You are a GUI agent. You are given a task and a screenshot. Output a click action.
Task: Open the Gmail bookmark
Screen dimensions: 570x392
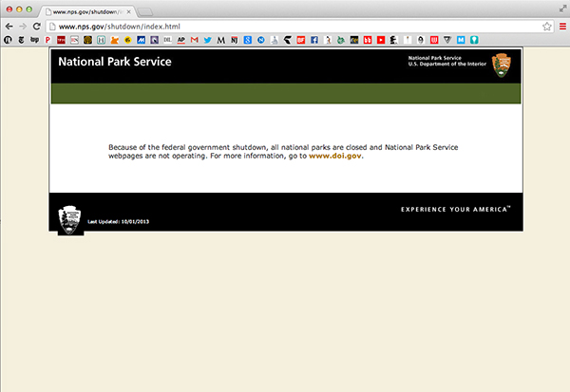(x=195, y=40)
